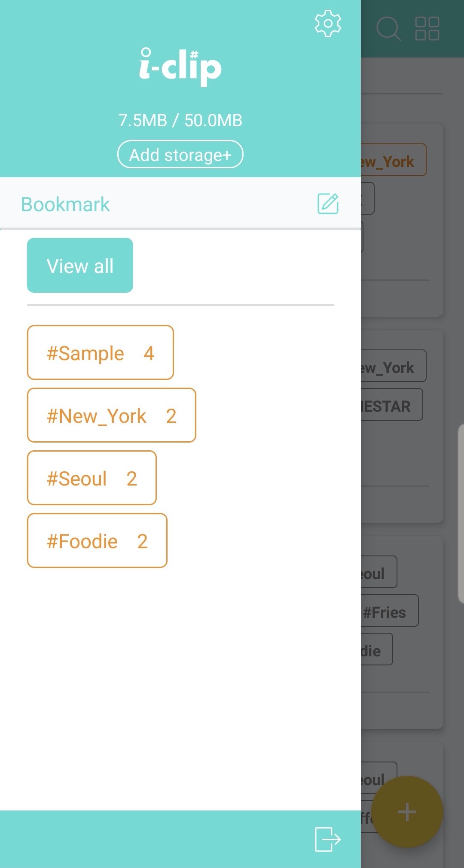
Task: Tap the dimmed orange New_York tag
Action: [393, 160]
